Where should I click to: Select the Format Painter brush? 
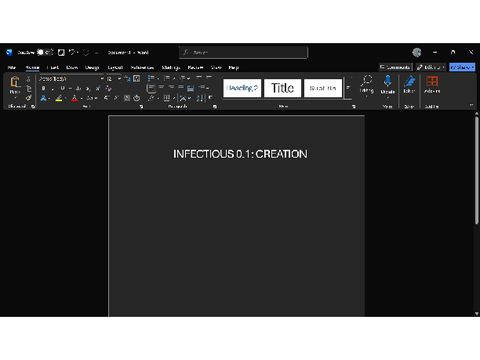tap(29, 98)
